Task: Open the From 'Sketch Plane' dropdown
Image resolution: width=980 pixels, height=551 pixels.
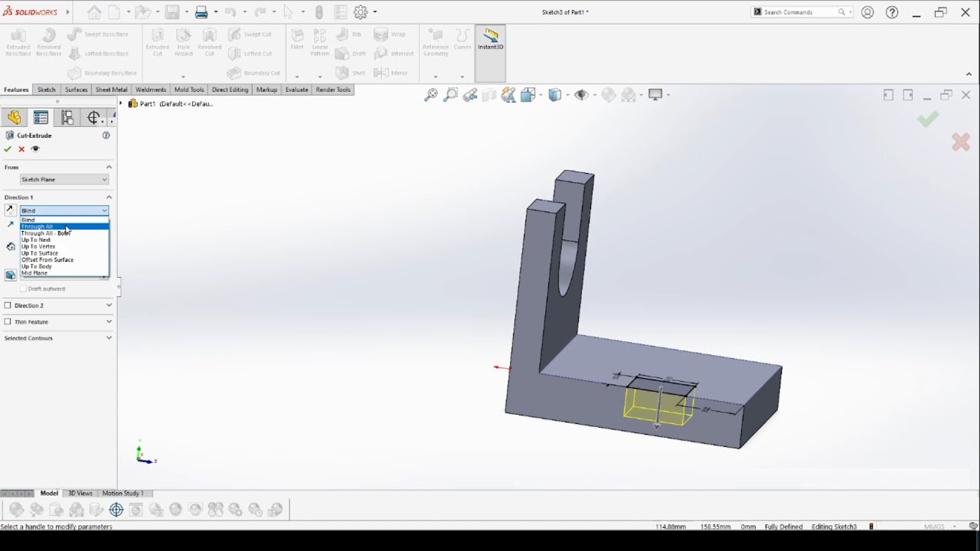Action: coord(64,179)
